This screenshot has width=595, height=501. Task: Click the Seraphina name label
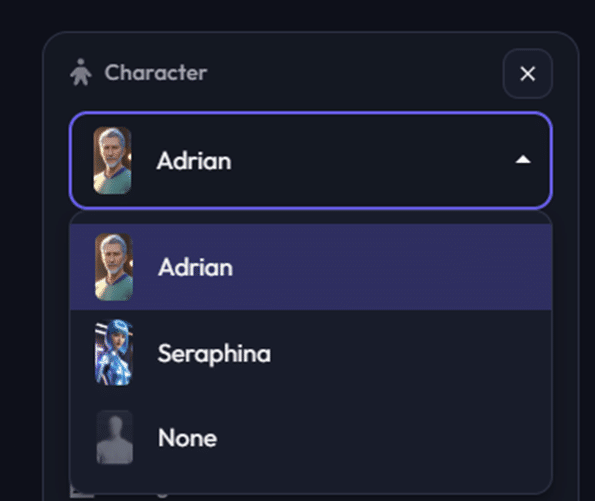[214, 354]
